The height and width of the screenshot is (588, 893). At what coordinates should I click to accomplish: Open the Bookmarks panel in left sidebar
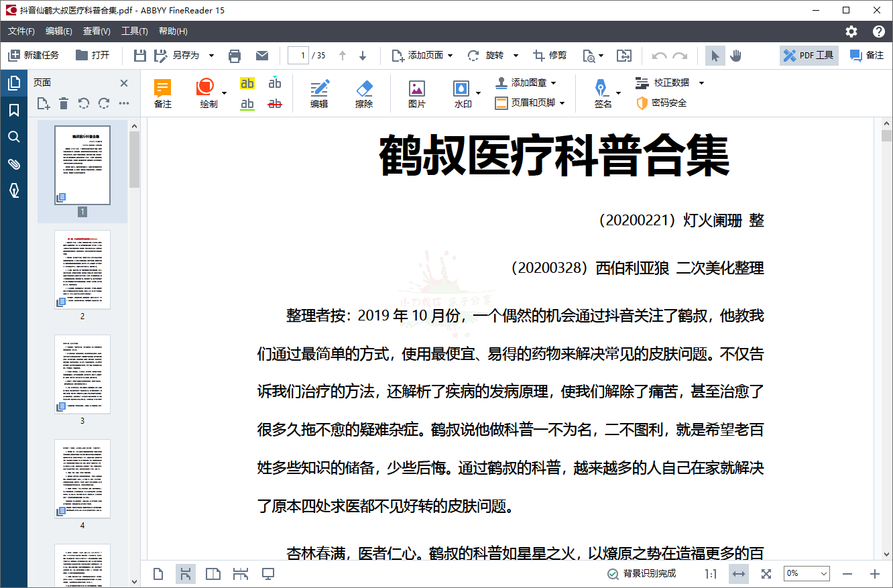tap(13, 110)
